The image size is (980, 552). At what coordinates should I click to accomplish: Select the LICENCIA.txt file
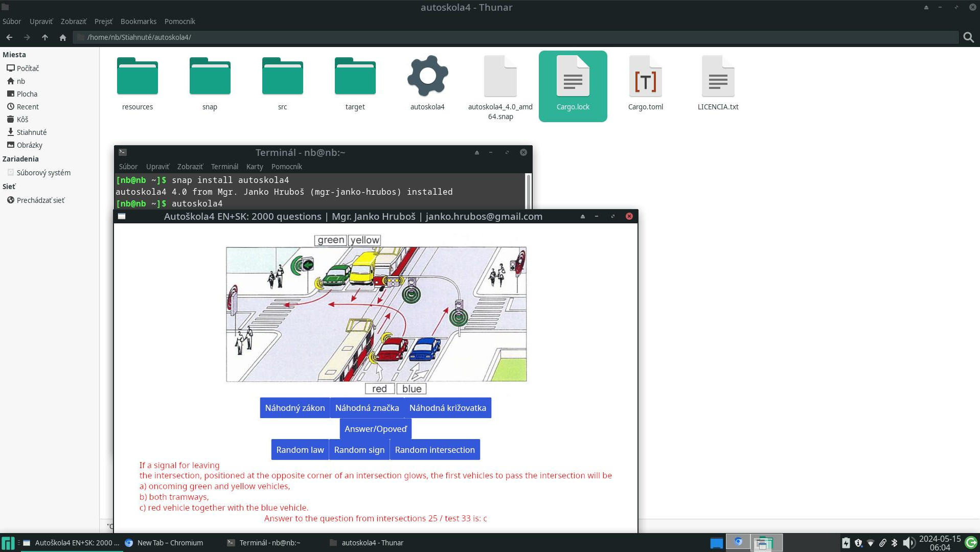point(718,78)
